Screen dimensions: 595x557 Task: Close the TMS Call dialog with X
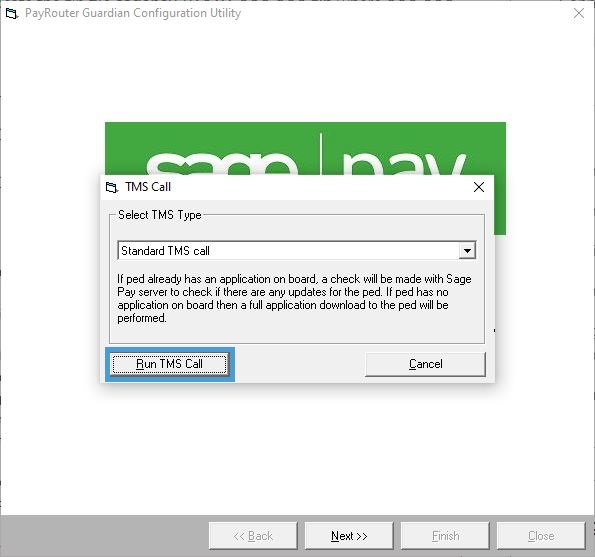(x=479, y=187)
